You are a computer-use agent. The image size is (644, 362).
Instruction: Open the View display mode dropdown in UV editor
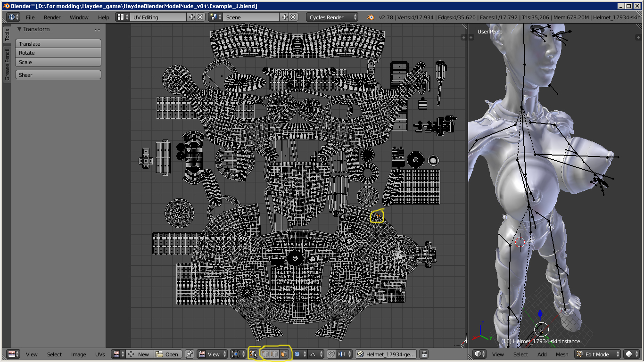(212, 354)
